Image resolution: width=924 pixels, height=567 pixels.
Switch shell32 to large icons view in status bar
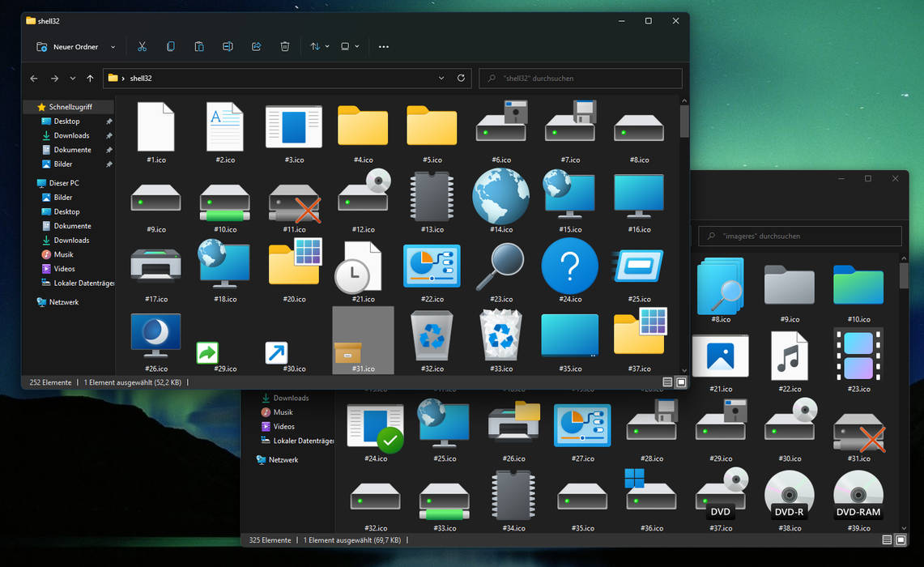tap(680, 382)
